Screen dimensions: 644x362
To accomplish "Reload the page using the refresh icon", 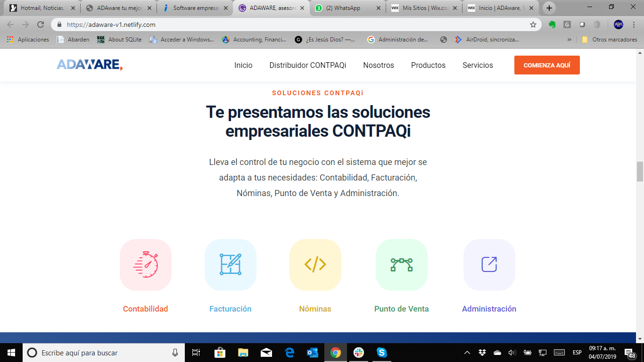I will point(41,25).
